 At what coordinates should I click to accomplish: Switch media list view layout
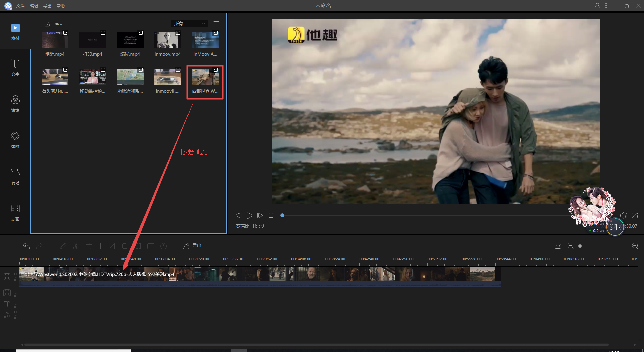[x=216, y=24]
